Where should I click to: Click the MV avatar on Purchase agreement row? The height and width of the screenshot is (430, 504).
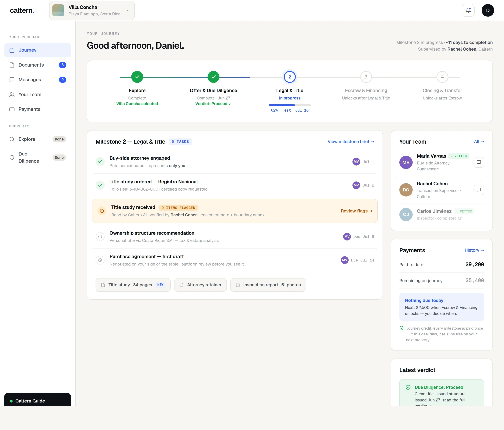[x=344, y=260]
